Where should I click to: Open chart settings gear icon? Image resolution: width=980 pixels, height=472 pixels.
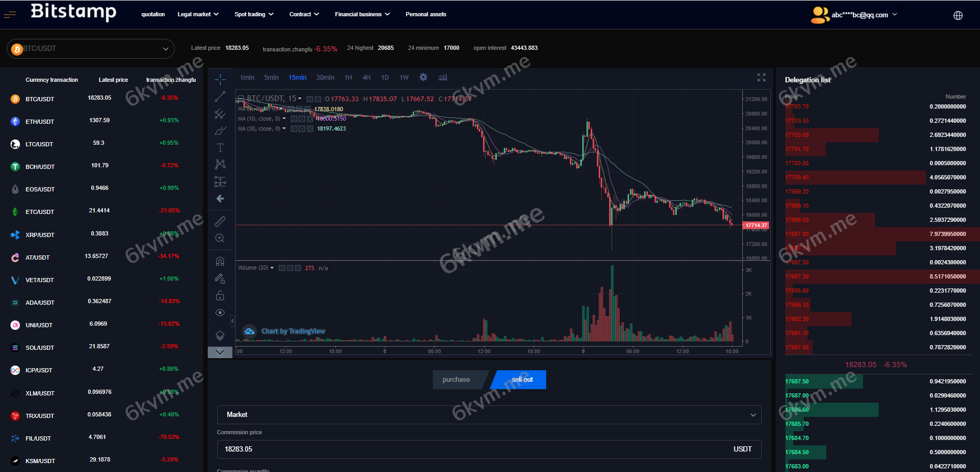[423, 78]
